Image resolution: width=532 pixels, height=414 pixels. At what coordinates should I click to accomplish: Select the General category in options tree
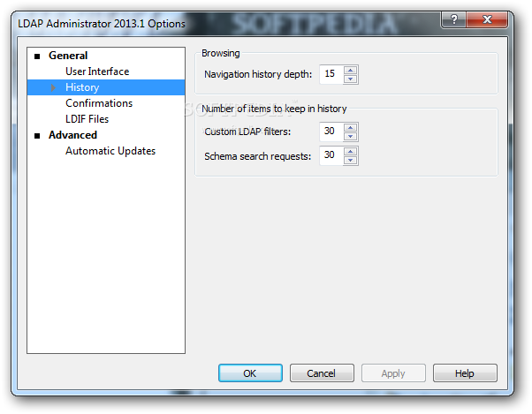[x=68, y=56]
